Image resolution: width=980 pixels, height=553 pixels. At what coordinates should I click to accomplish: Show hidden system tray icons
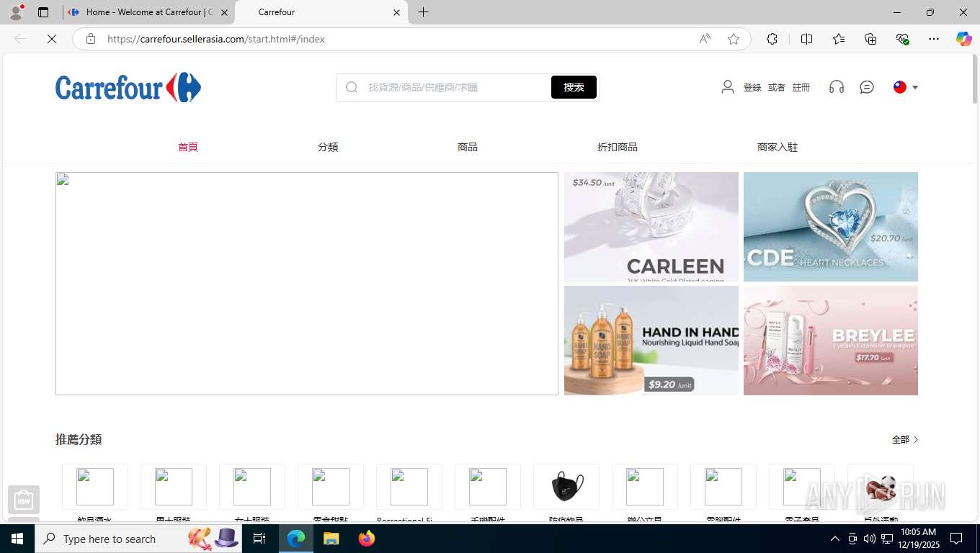(835, 539)
